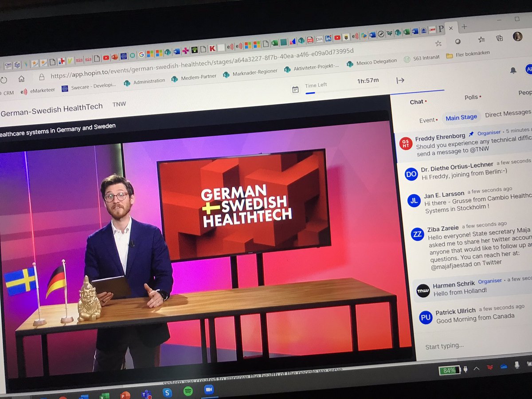Click the Start typing chat input
Viewport: 532px width, 399px height.
[x=445, y=346]
